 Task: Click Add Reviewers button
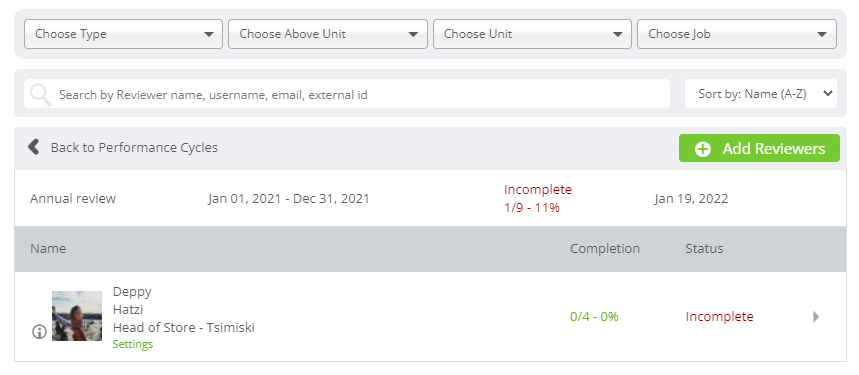click(x=759, y=148)
